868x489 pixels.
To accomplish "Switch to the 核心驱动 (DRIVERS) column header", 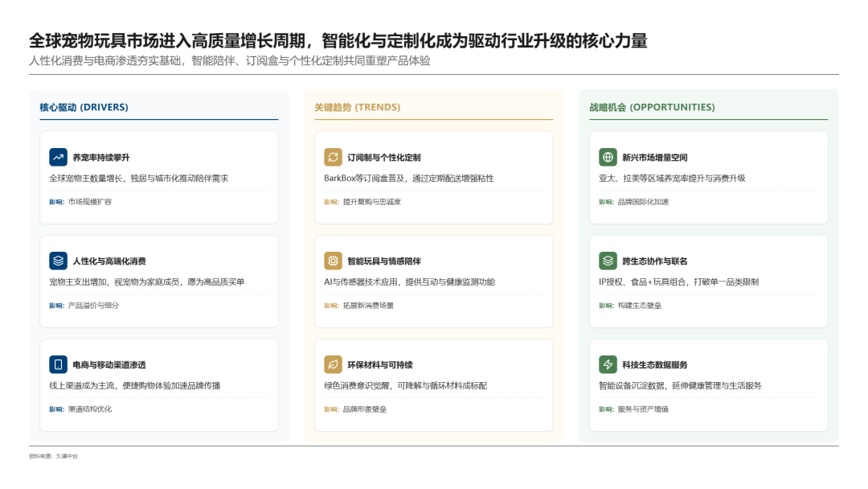I will [x=81, y=105].
